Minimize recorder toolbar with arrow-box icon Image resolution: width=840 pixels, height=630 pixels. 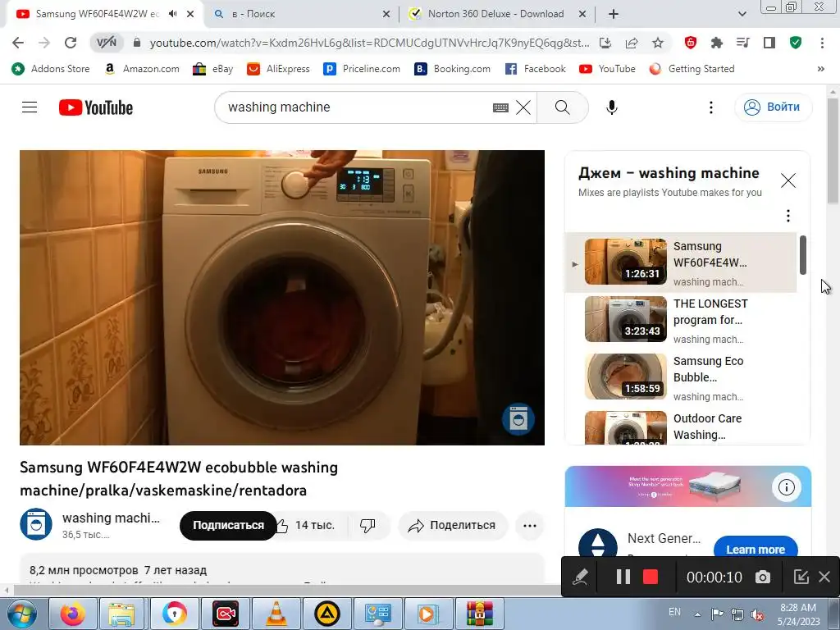(801, 577)
